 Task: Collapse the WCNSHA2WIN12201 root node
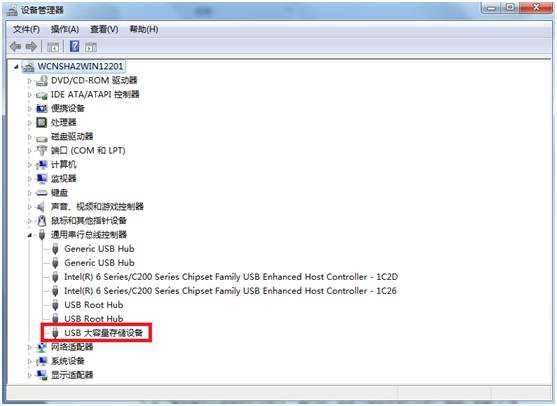click(x=16, y=66)
